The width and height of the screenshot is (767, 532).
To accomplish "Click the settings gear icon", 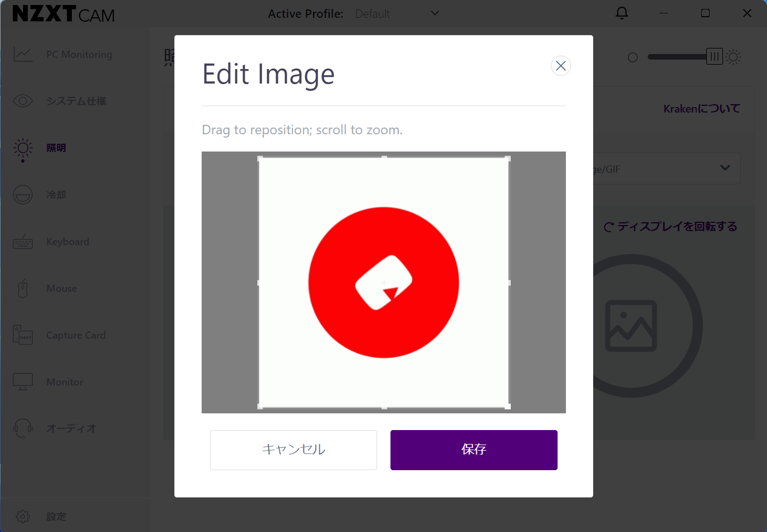I will 23,516.
